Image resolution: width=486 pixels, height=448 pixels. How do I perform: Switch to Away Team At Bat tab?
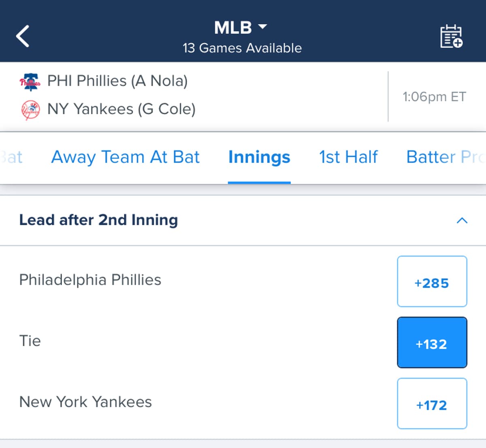125,157
